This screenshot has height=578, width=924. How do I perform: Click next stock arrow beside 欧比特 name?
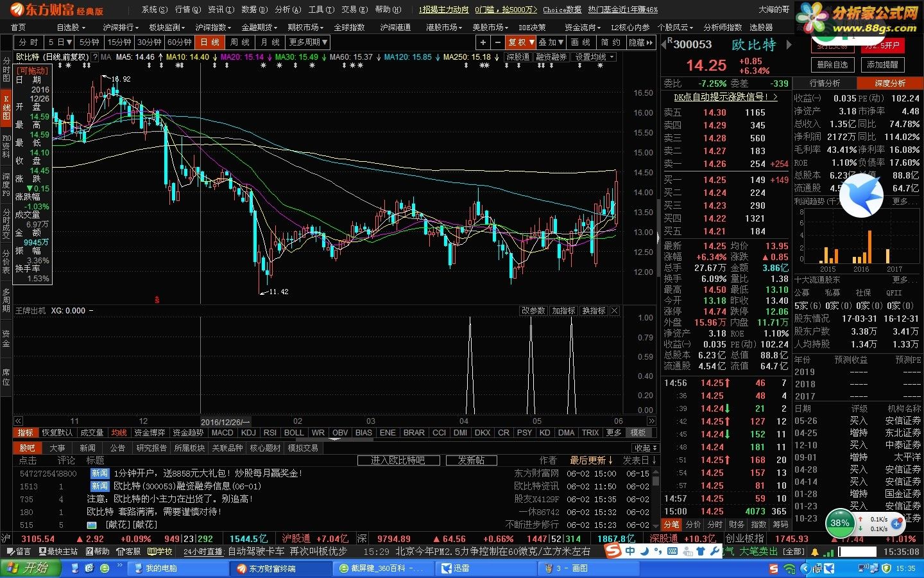click(789, 45)
